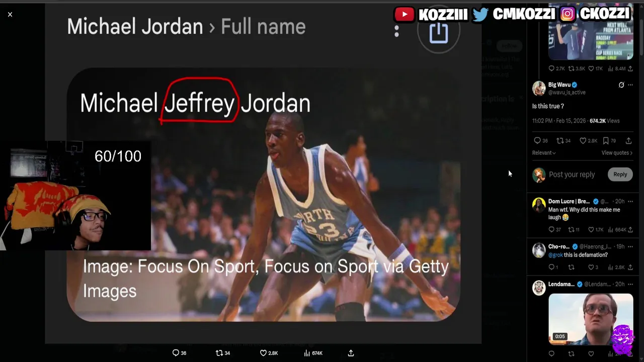Open Dom Lucre's profile avatar
The width and height of the screenshot is (644, 362).
tap(539, 205)
